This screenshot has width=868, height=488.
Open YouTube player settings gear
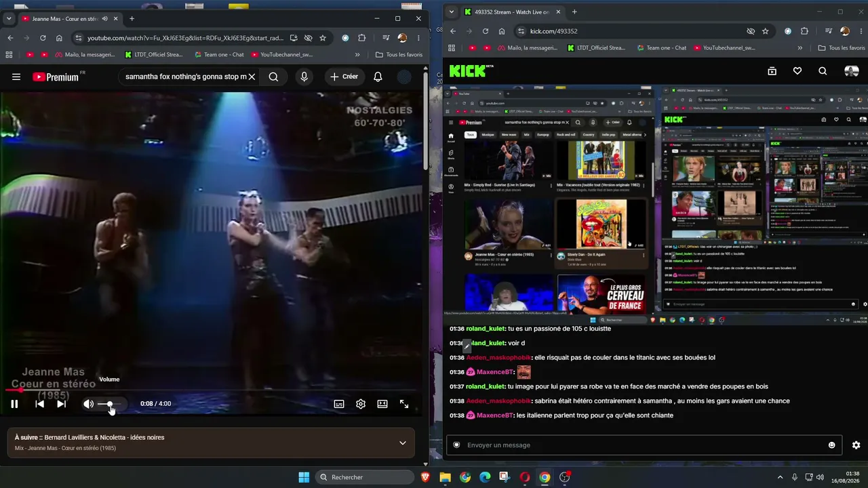361,404
